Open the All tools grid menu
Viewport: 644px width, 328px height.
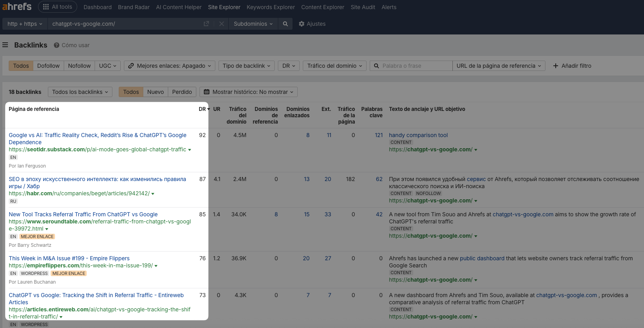point(57,7)
